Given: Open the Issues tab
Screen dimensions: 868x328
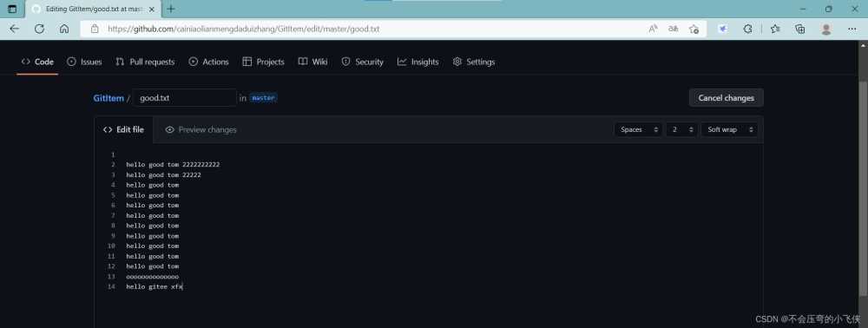Looking at the screenshot, I should (x=85, y=62).
